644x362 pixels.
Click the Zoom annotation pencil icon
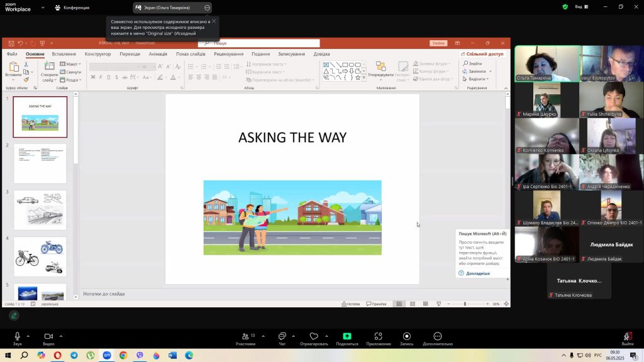tap(14, 315)
